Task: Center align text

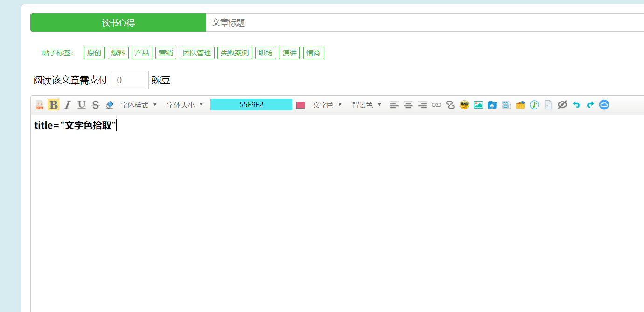Action: tap(409, 105)
